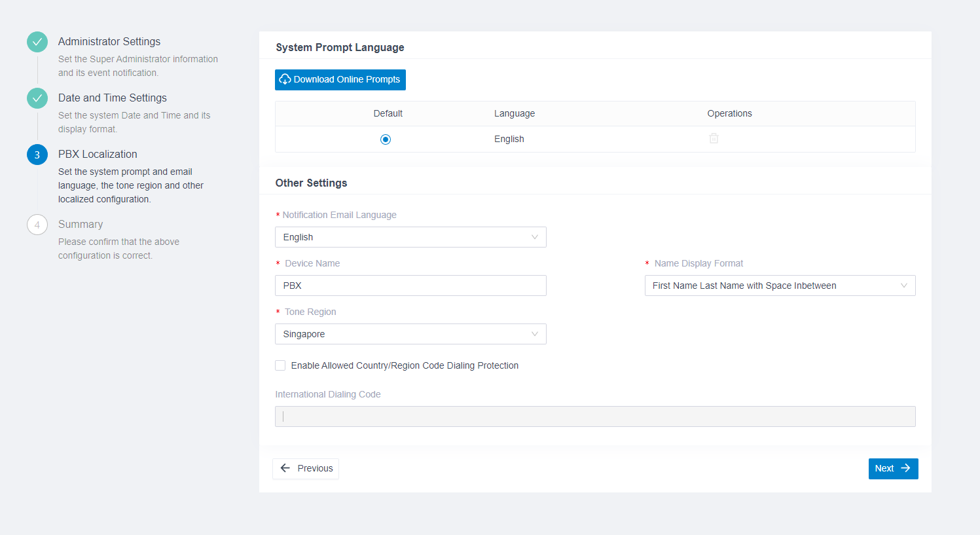Image resolution: width=980 pixels, height=535 pixels.
Task: Click the trash icon in the English row
Action: pyautogui.click(x=714, y=138)
